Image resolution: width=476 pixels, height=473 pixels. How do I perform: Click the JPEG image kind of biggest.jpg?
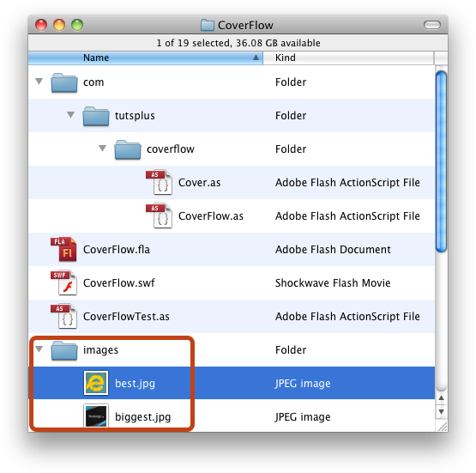click(303, 417)
